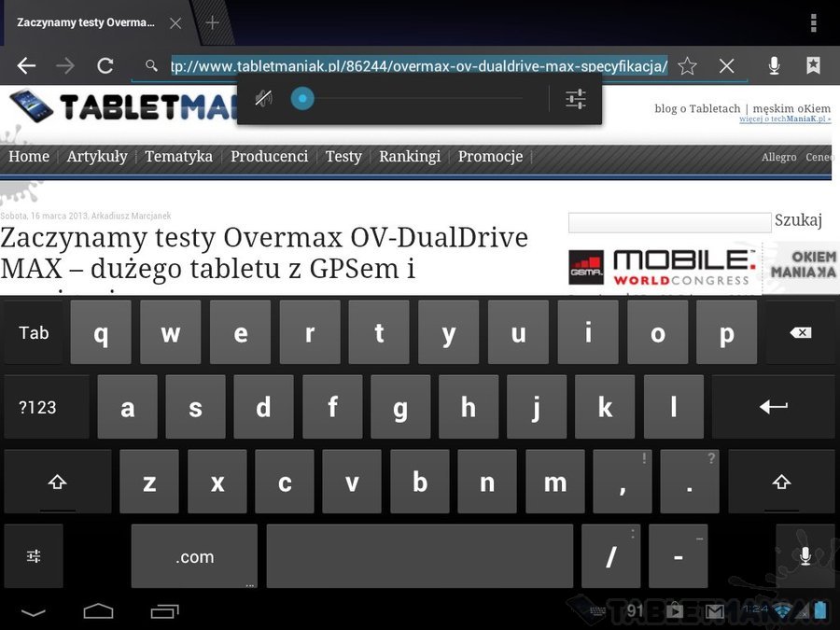
Task: Open the Home menu item
Action: pyautogui.click(x=29, y=157)
